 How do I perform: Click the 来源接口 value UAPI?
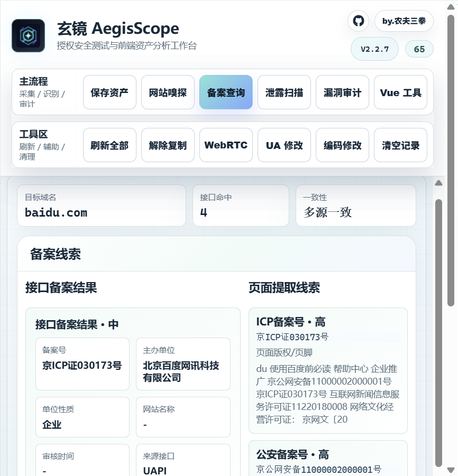tap(154, 471)
